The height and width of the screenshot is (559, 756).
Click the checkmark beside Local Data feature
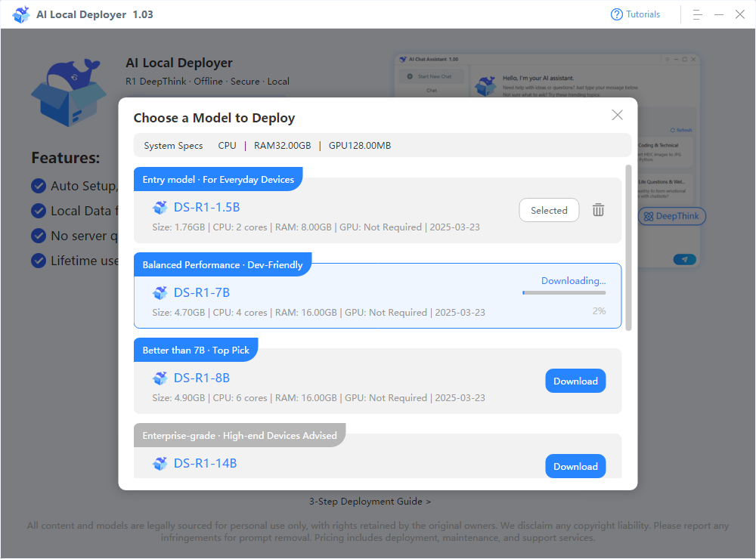pos(38,211)
